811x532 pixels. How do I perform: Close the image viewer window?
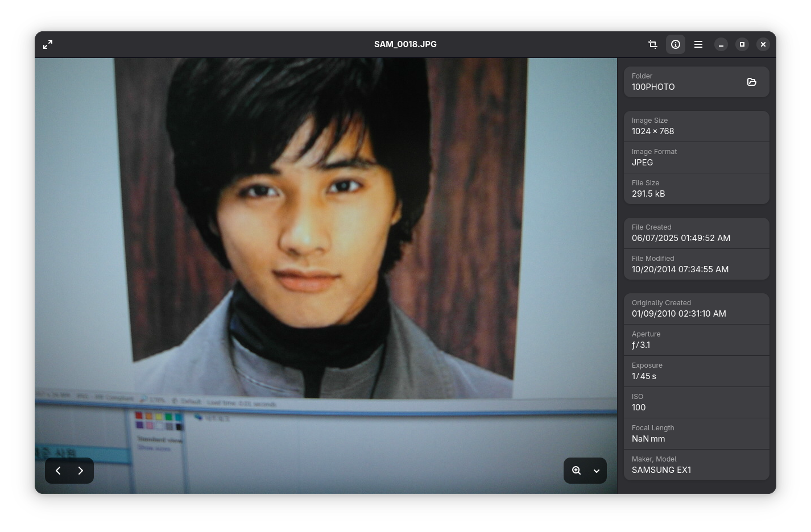pos(763,44)
